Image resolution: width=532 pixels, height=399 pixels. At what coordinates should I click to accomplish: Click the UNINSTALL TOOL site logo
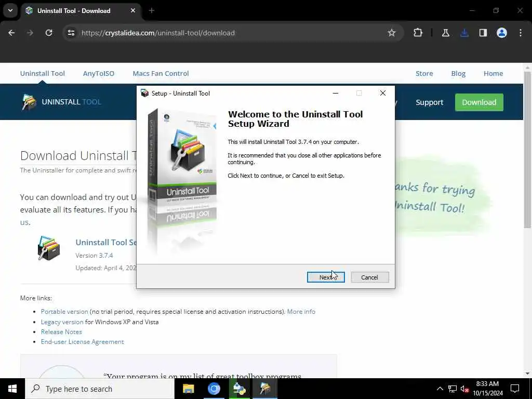click(61, 102)
